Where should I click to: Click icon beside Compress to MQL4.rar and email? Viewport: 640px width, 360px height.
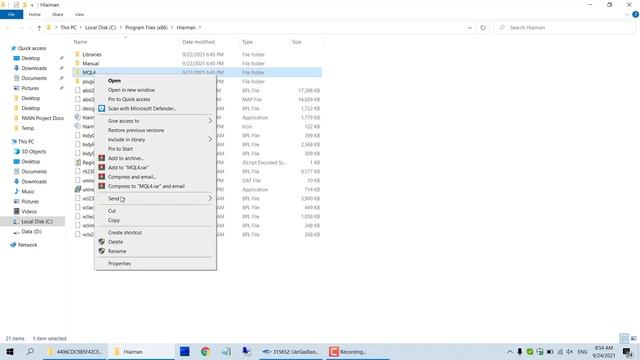[102, 186]
